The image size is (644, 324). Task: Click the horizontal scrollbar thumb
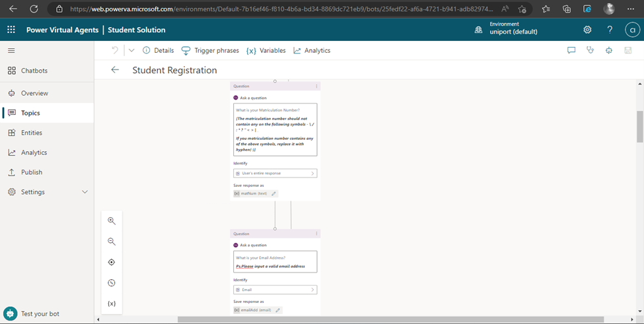[390, 319]
